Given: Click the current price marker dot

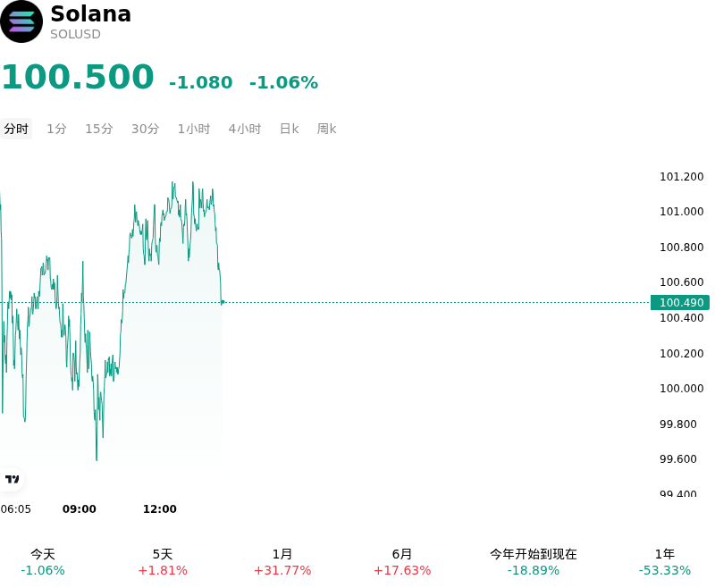Looking at the screenshot, I should [223, 302].
